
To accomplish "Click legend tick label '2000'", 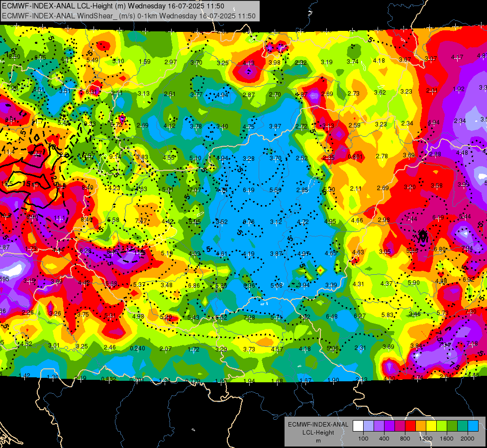I will point(468,439).
